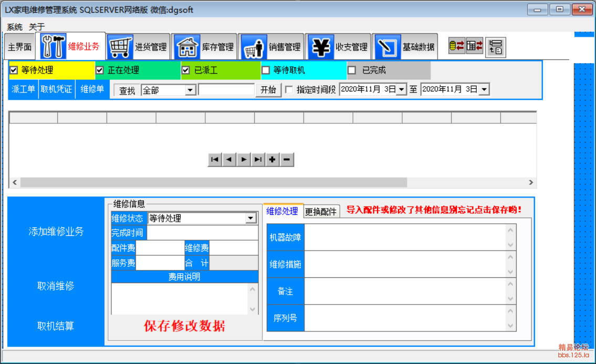
Task: Open the 维修业务 wrench and hammer tab
Action: [x=71, y=46]
